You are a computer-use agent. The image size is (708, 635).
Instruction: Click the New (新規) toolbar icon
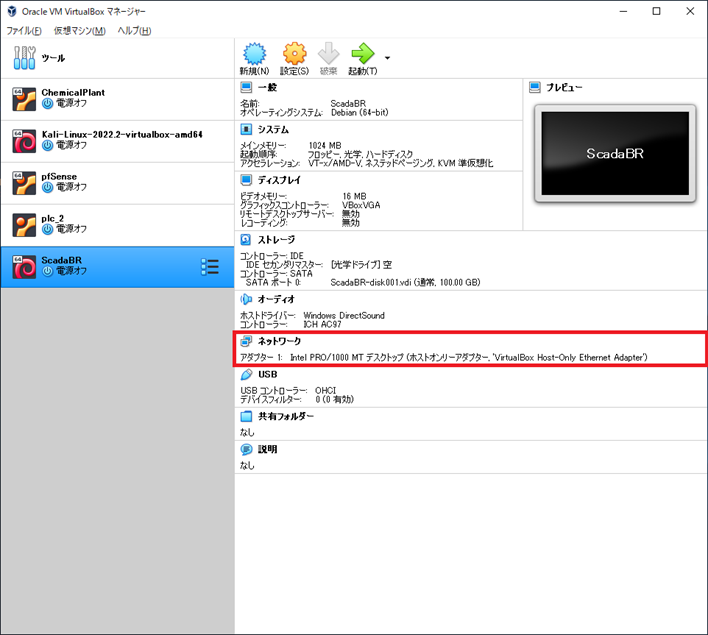click(255, 54)
